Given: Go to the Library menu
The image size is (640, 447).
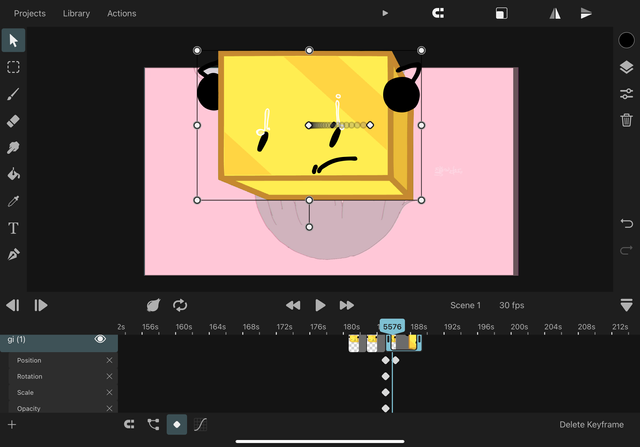Looking at the screenshot, I should coord(76,14).
